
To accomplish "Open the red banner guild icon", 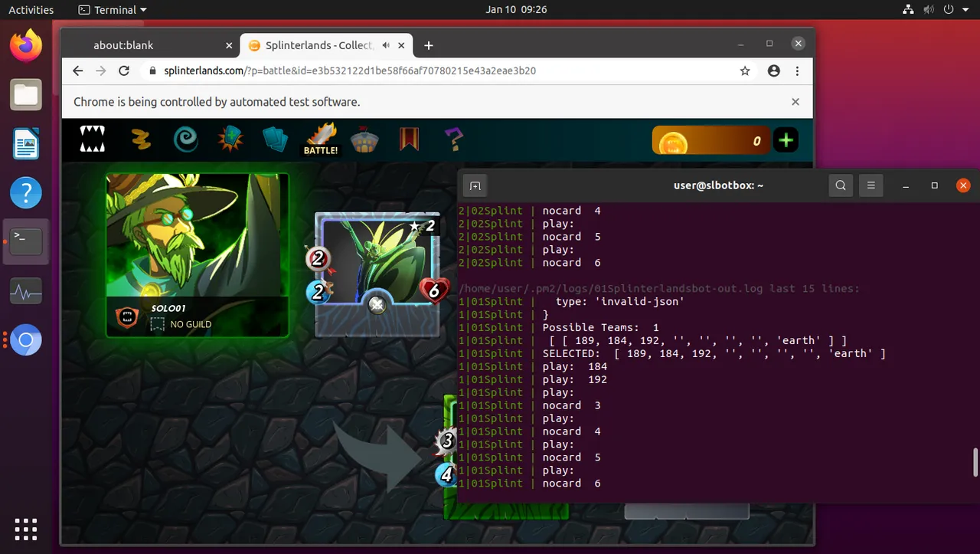I will coord(409,139).
